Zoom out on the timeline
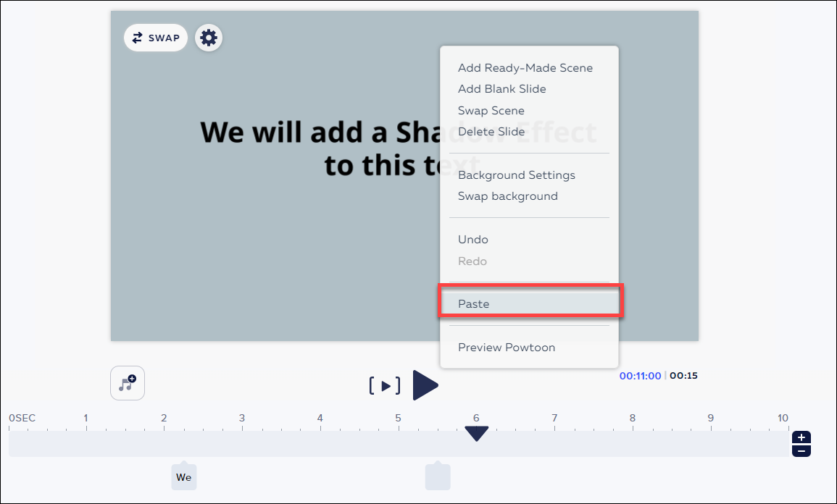 click(x=801, y=450)
